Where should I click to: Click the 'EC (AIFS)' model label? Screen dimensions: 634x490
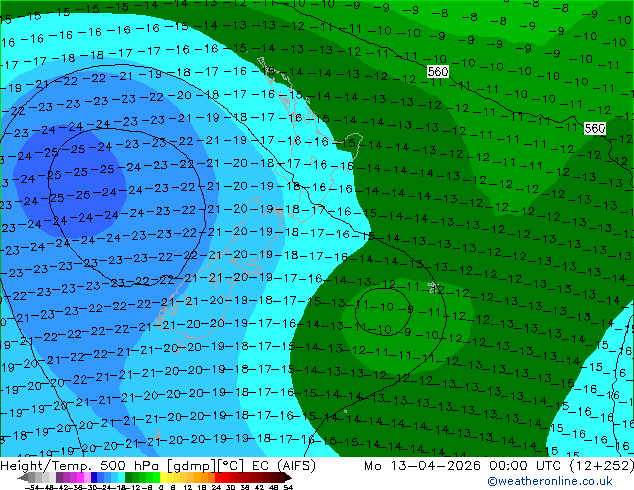283,466
